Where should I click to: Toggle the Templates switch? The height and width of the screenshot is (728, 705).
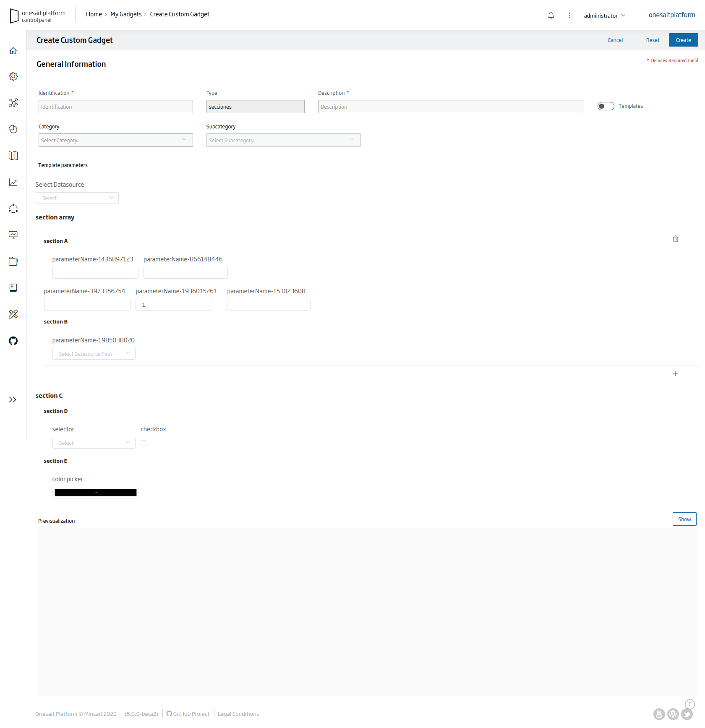(x=606, y=106)
